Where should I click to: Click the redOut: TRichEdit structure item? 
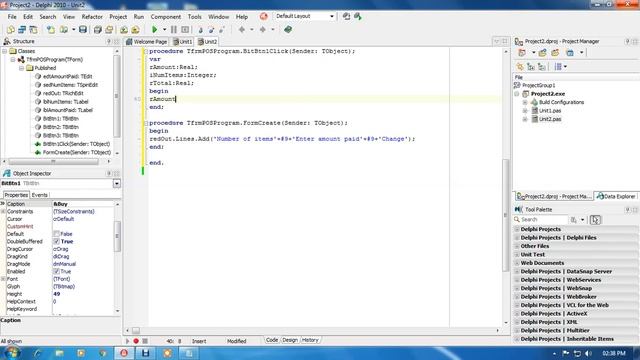[63, 93]
